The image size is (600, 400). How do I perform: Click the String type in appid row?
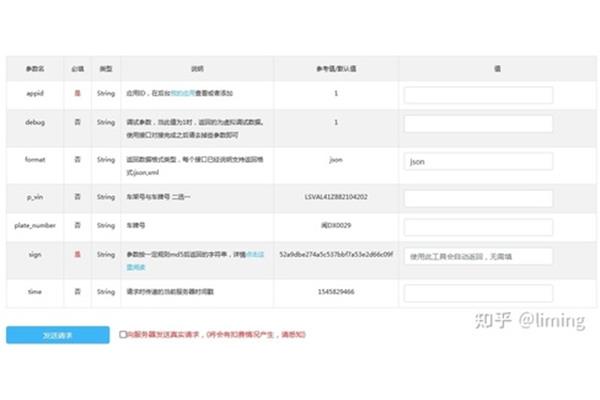coord(106,93)
